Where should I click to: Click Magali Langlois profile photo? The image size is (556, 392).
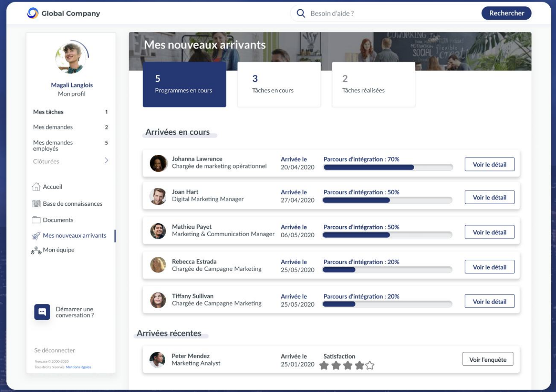coord(72,58)
